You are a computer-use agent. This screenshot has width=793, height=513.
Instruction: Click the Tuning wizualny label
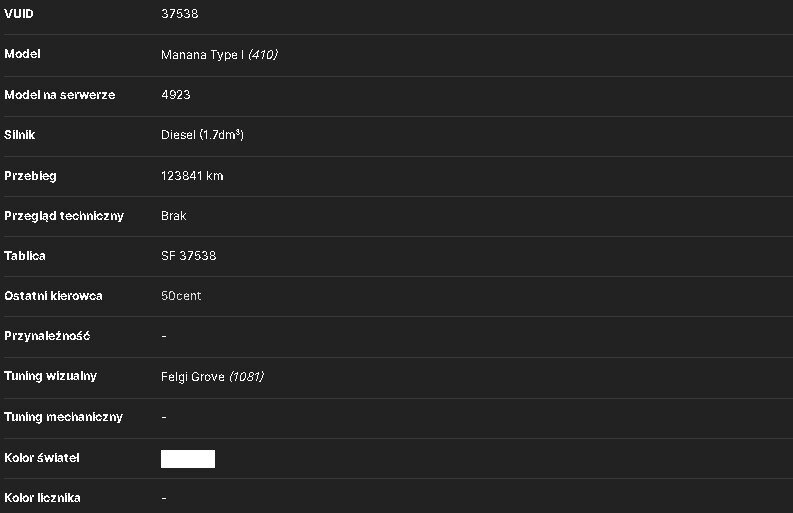click(51, 376)
